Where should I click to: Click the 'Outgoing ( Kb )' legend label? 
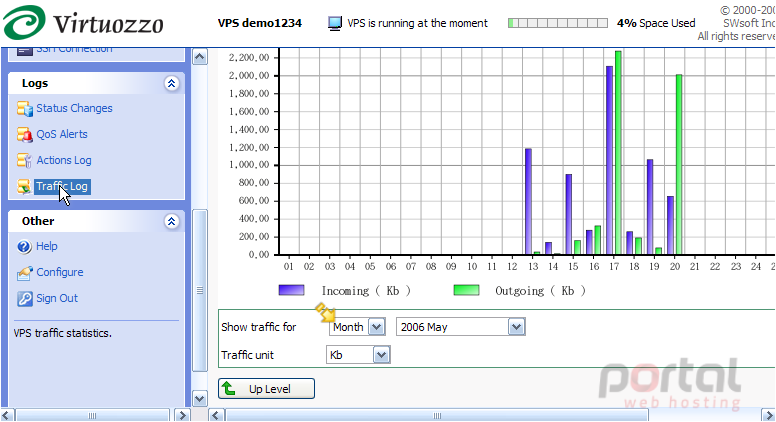540,291
